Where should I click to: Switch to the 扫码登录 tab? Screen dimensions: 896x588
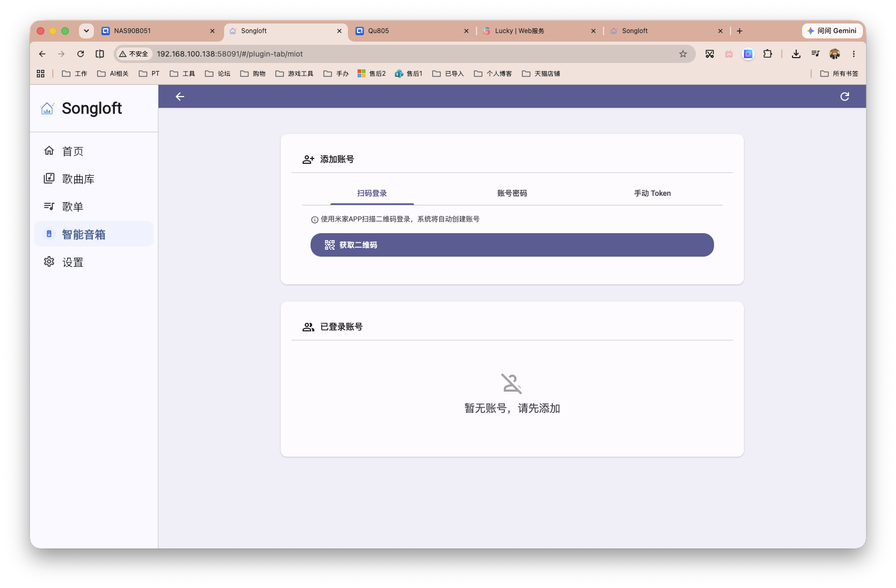[372, 193]
